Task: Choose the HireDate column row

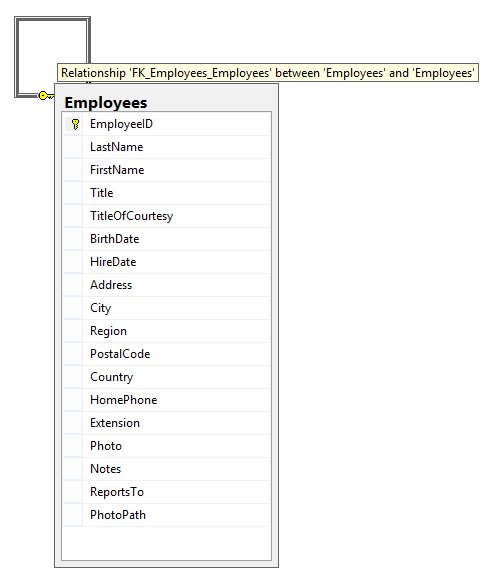Action: 167,262
